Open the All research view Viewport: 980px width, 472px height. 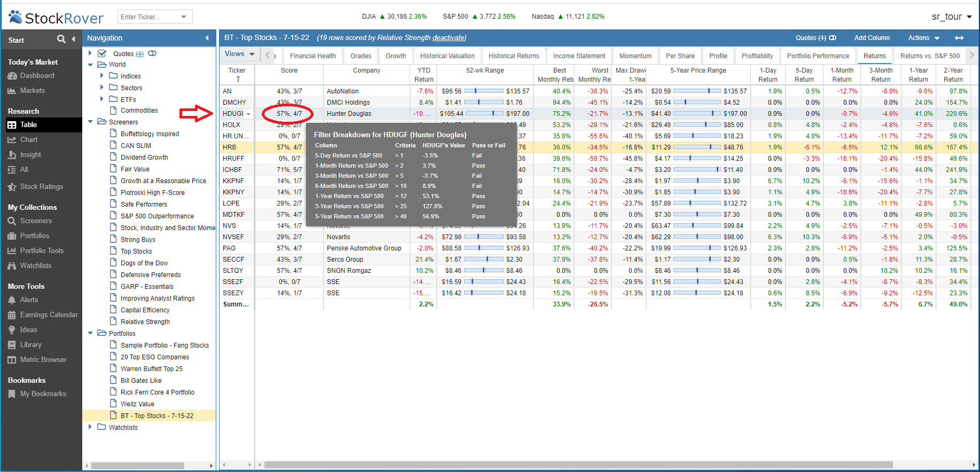pyautogui.click(x=18, y=170)
